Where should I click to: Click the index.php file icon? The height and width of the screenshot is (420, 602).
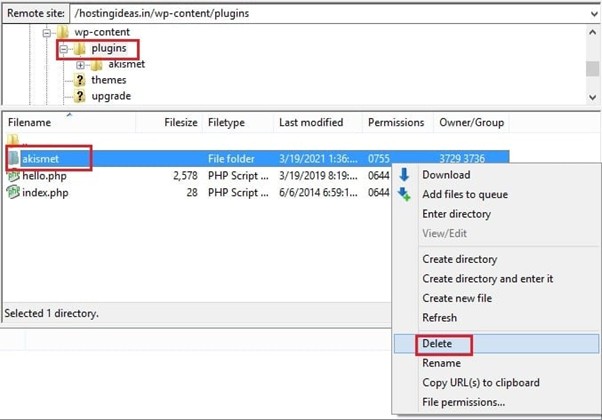tap(13, 193)
